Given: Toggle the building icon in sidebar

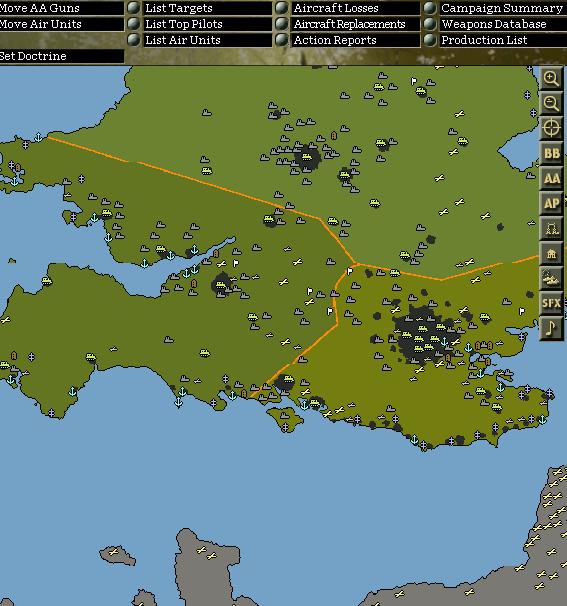Looking at the screenshot, I should pyautogui.click(x=551, y=254).
